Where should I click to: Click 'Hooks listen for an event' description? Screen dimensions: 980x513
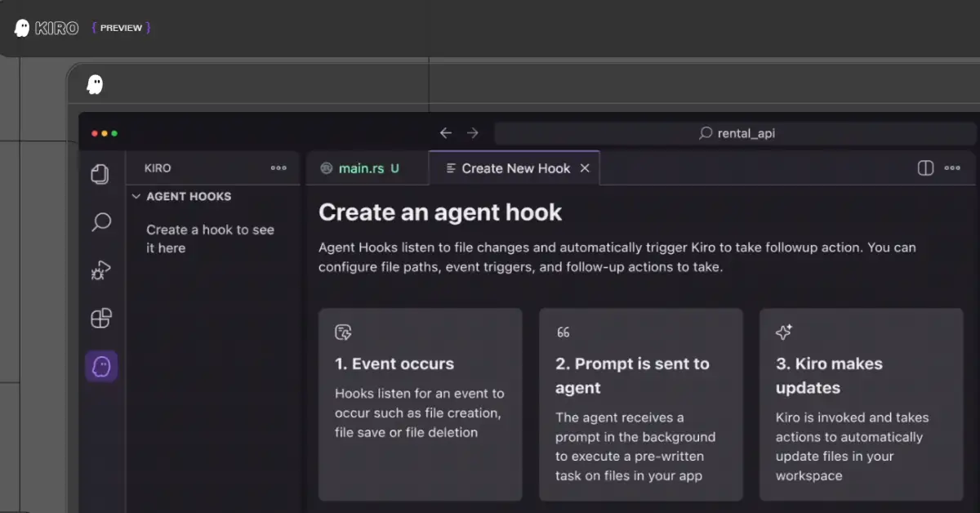tap(419, 413)
